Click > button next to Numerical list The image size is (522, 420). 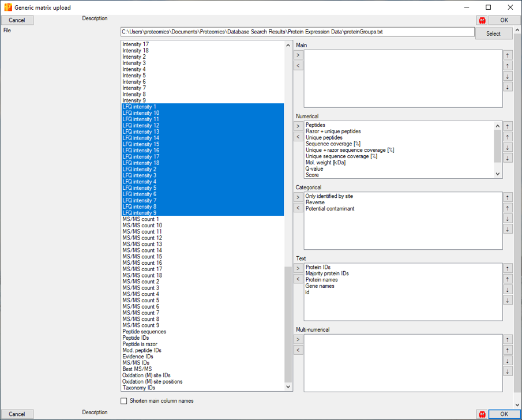pyautogui.click(x=298, y=126)
